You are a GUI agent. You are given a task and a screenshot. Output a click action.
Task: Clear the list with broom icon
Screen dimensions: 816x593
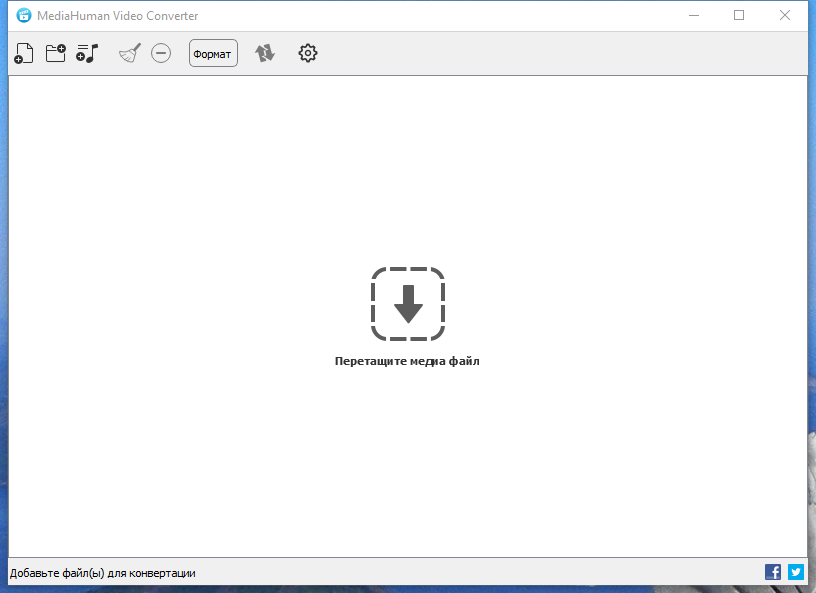(x=130, y=53)
